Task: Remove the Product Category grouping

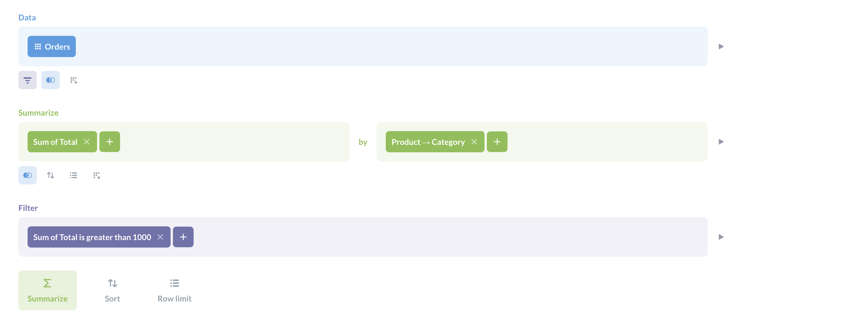Action: [x=474, y=142]
